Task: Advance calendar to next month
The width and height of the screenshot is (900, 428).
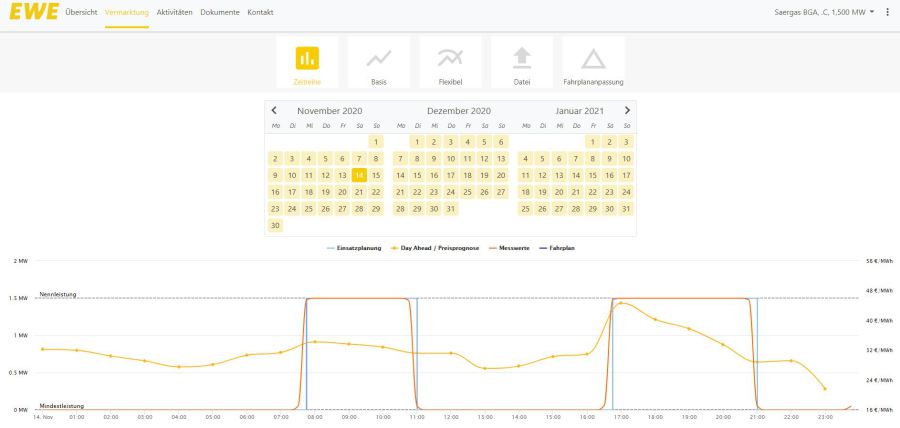Action: pos(627,110)
